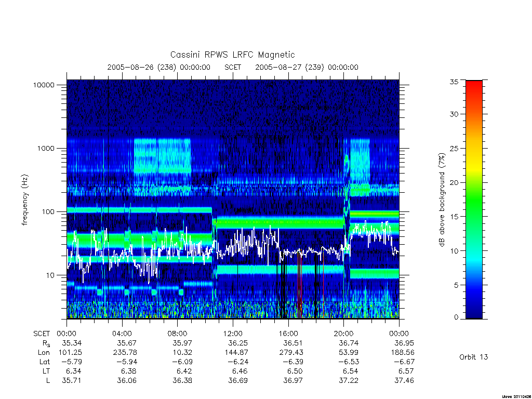532x399 pixels.
Task: Click the 10000 frequency tick label
Action: pyautogui.click(x=44, y=85)
